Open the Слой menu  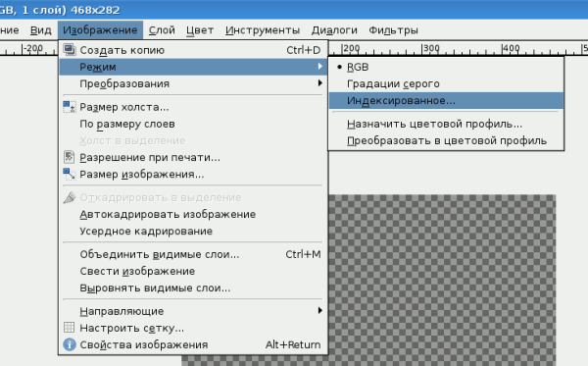click(x=162, y=30)
